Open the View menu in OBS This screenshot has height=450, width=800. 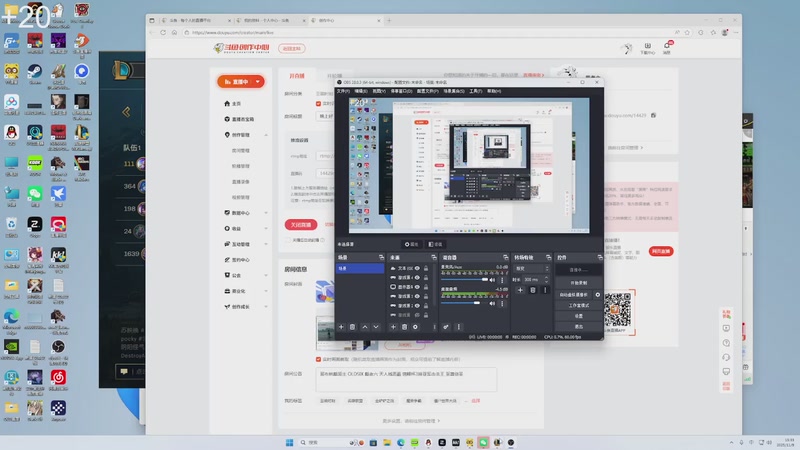(x=379, y=91)
